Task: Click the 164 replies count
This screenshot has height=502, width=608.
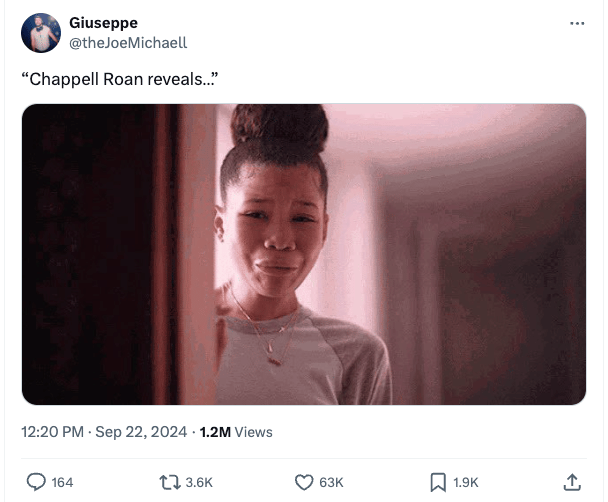Action: [x=62, y=482]
